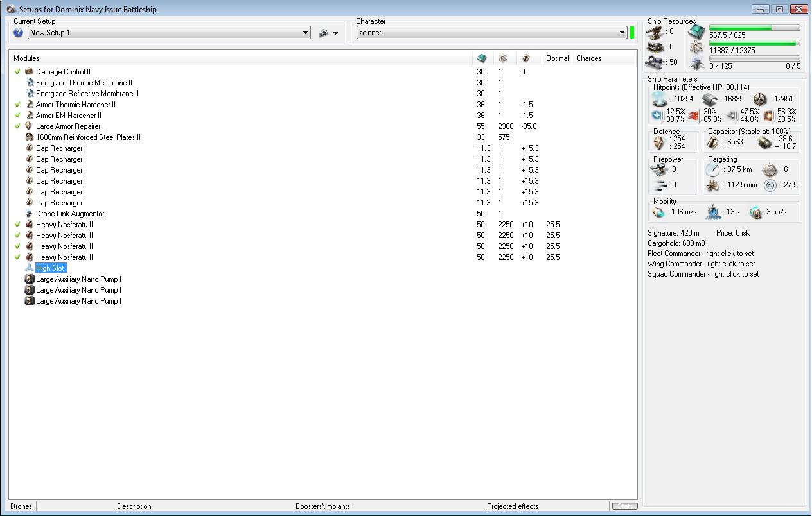Screen dimensions: 812x516
Task: Click the 1600mm Reinforced Steel Plates icon
Action: 29,137
